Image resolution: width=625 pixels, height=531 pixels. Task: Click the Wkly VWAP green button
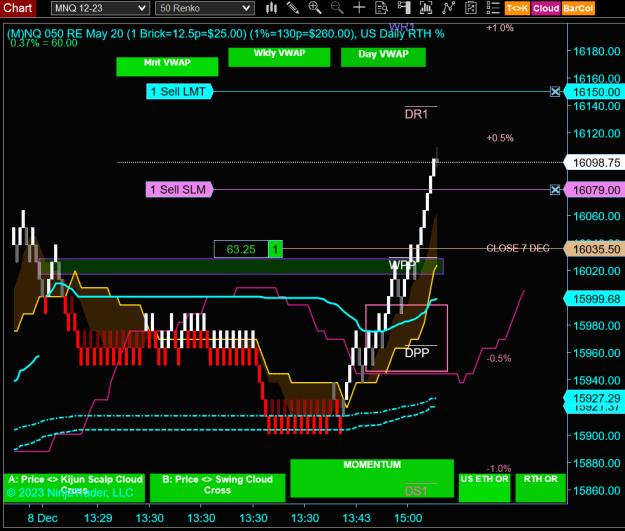(279, 57)
